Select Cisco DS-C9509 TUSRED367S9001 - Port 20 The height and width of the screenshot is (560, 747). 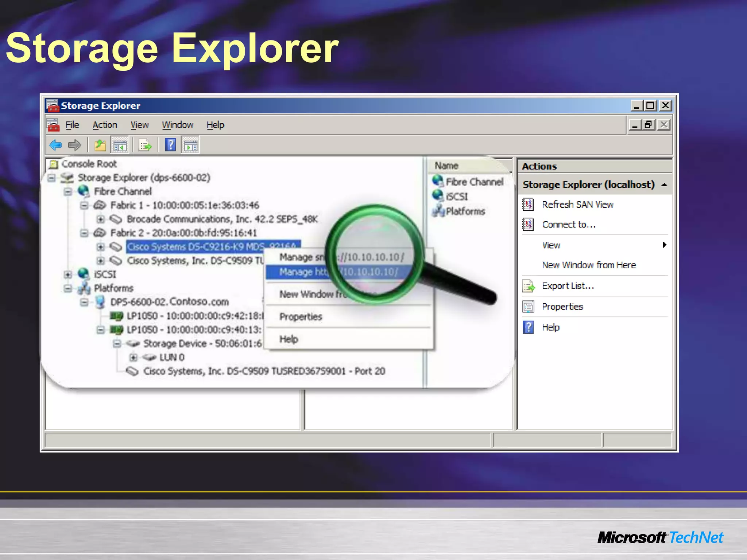click(x=264, y=371)
